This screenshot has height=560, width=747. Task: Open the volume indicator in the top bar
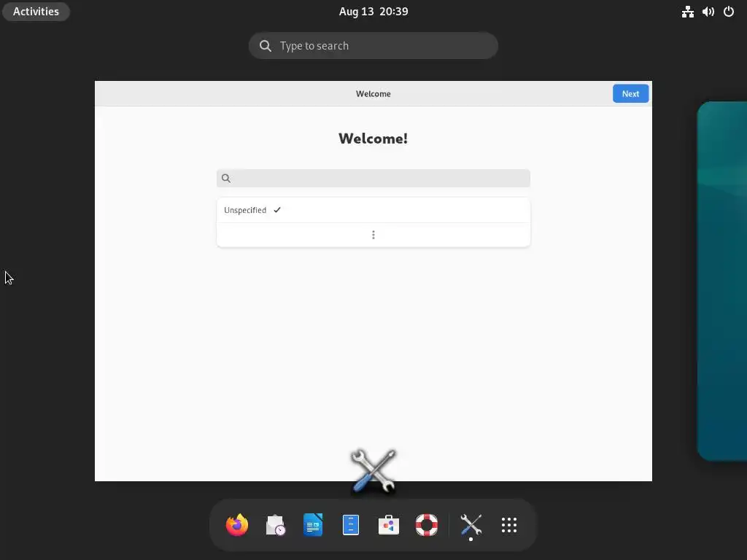pos(708,12)
